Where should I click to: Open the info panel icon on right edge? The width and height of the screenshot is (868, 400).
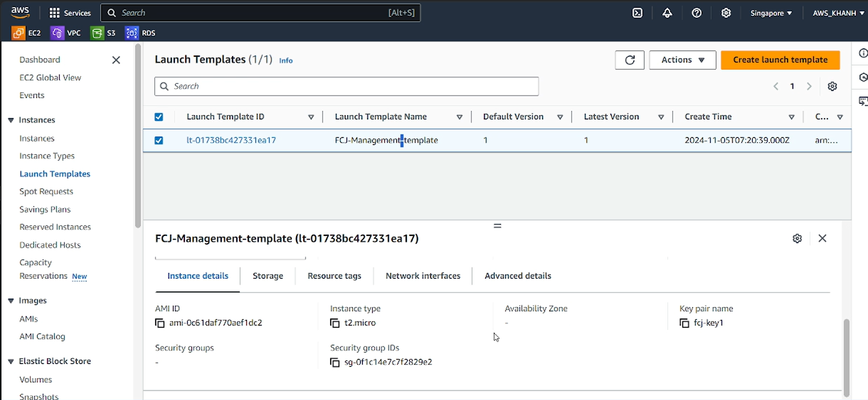click(x=863, y=53)
